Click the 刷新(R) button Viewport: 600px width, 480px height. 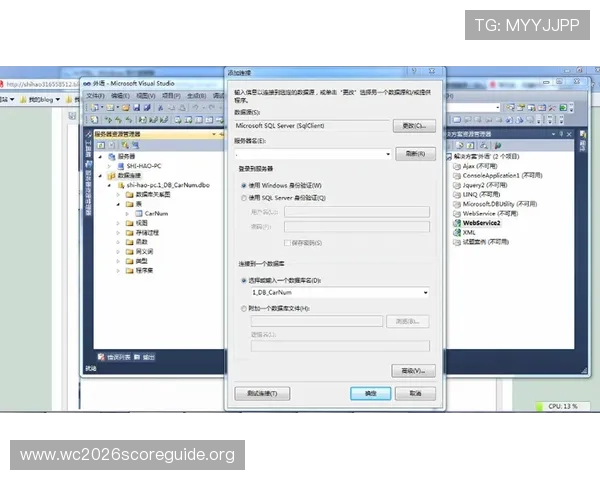(x=415, y=154)
